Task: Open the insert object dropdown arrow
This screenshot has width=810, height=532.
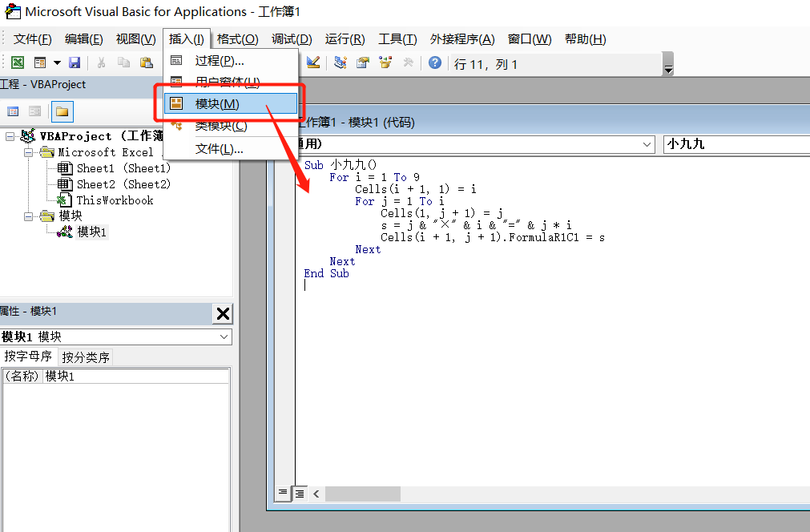Action: click(57, 62)
